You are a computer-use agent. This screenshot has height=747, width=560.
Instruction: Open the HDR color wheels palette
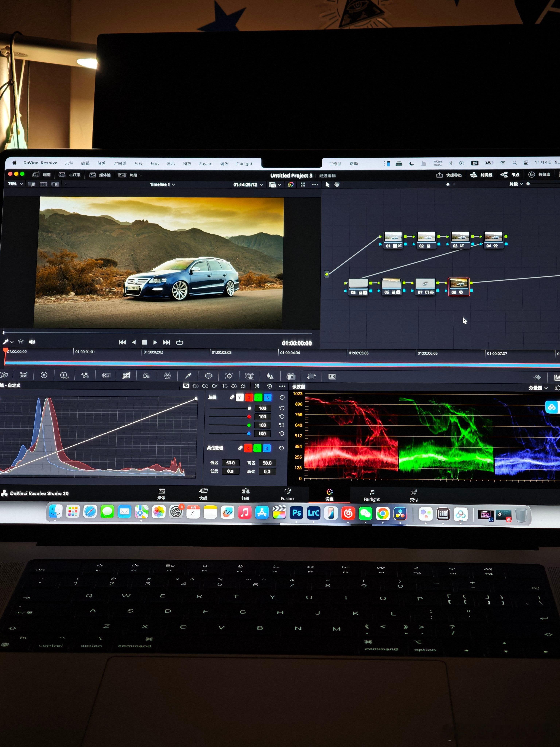click(64, 375)
